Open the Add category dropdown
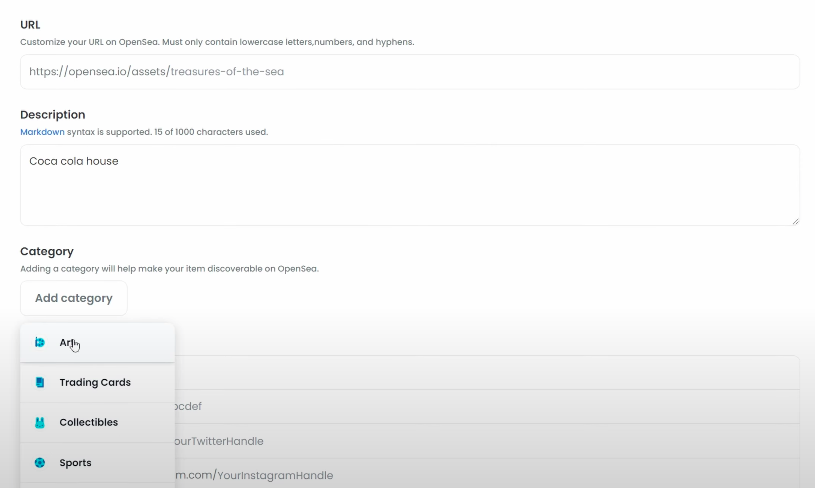This screenshot has height=488, width=815. (74, 298)
